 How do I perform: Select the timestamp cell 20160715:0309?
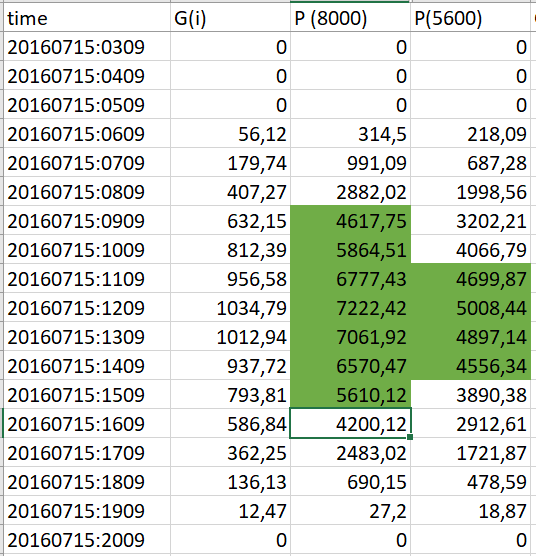click(x=87, y=46)
